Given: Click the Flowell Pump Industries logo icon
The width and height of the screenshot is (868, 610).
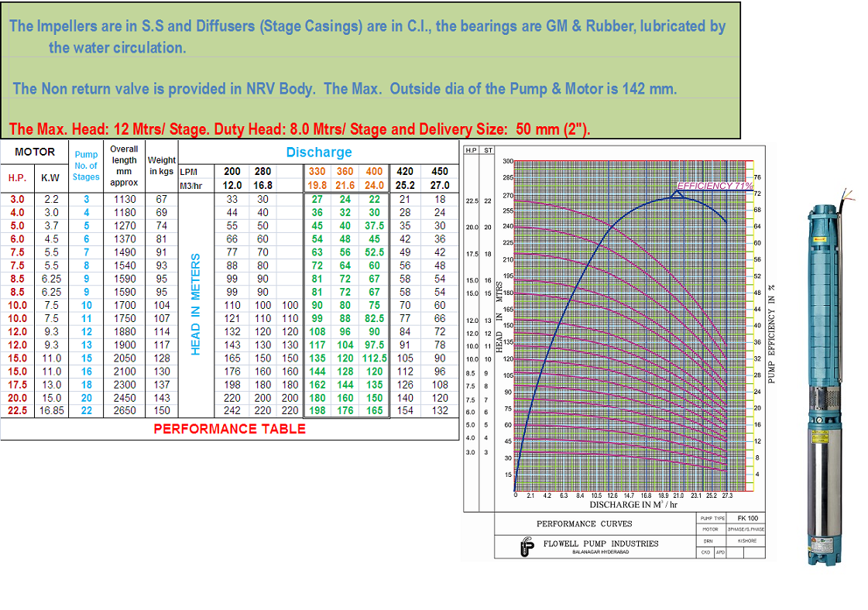Looking at the screenshot, I should click(527, 547).
